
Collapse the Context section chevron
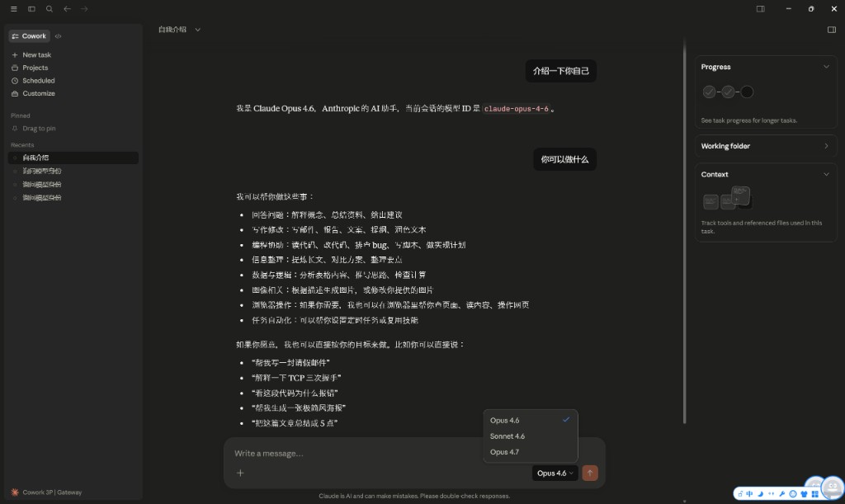coord(826,175)
